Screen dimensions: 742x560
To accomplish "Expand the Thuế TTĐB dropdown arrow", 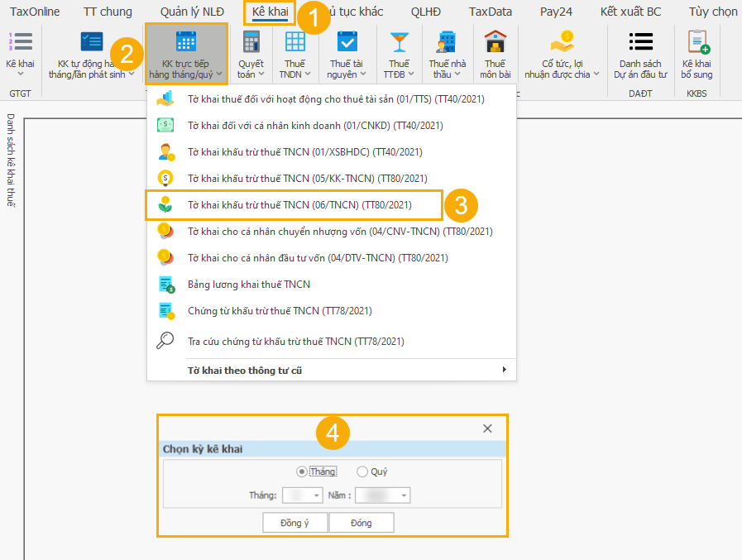I will point(411,74).
